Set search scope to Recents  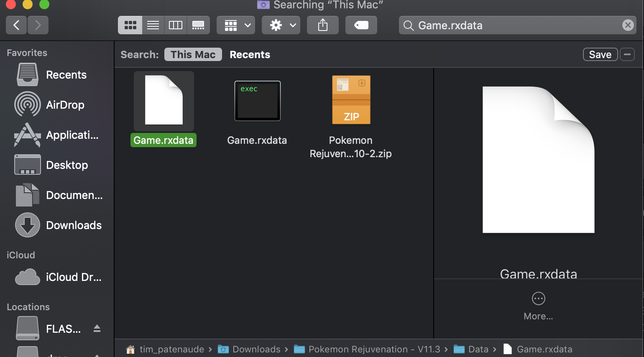250,55
